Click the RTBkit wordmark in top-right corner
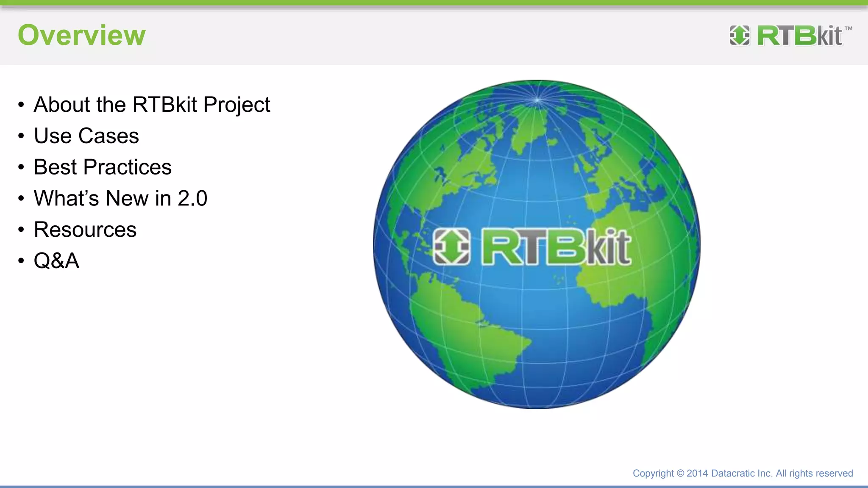 (x=799, y=36)
